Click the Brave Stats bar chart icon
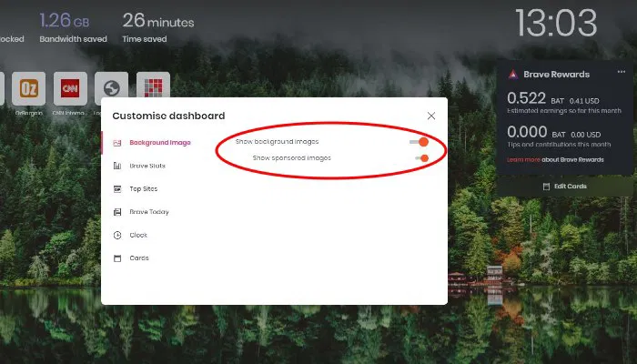Image resolution: width=637 pixels, height=364 pixels. tap(117, 166)
